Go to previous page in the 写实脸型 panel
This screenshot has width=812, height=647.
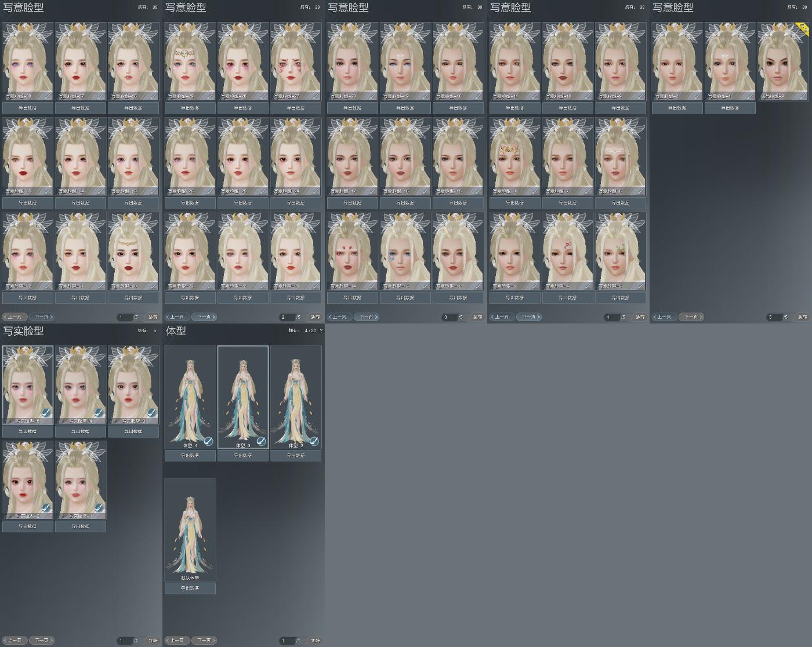(14, 641)
